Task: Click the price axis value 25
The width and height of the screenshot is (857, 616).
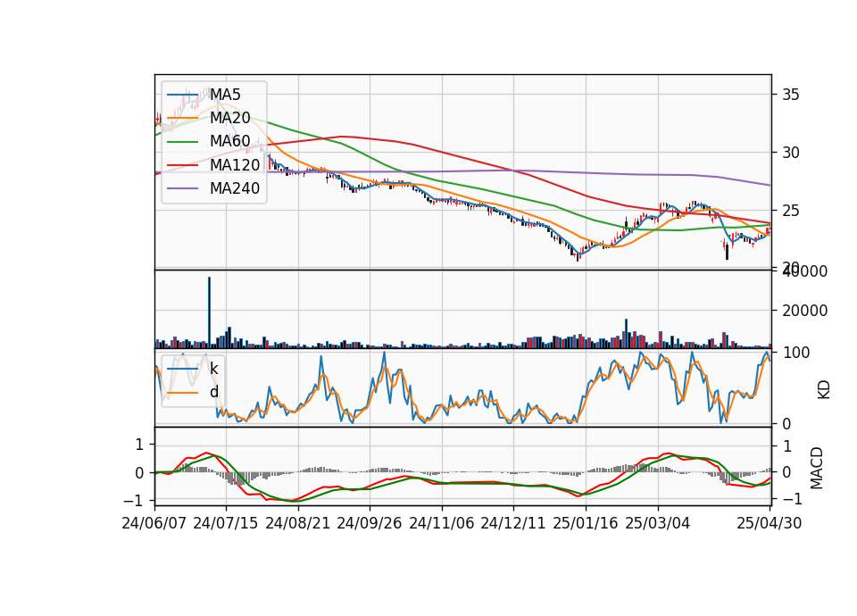Action: coord(790,211)
